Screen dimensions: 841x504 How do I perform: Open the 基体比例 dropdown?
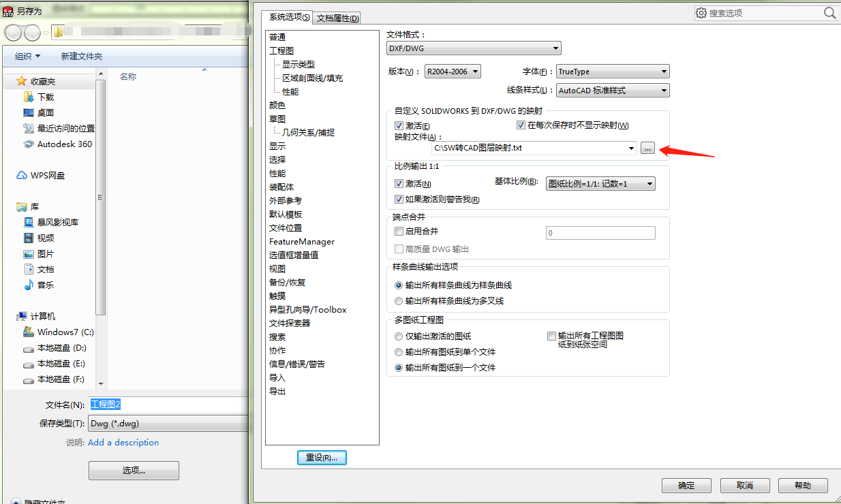tap(600, 184)
